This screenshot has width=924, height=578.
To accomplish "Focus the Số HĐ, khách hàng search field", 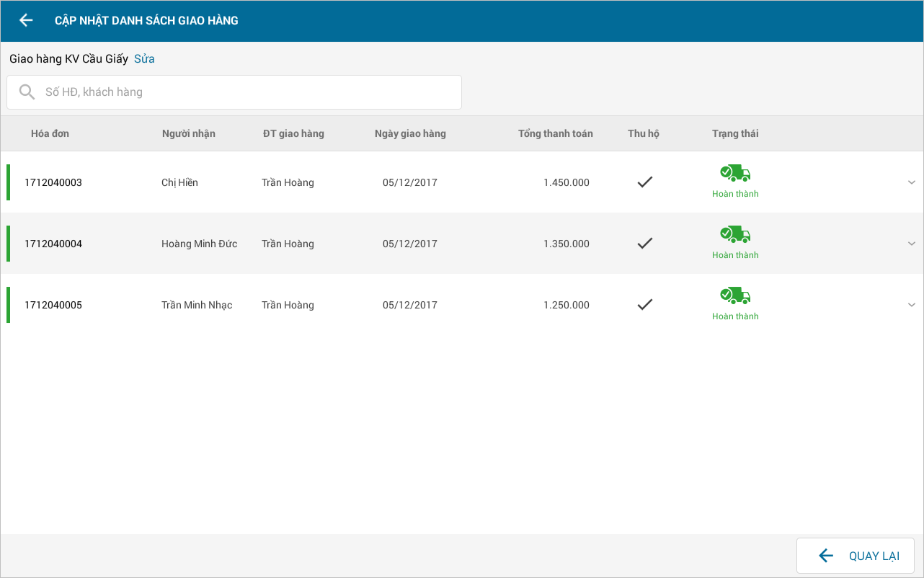I will 234,92.
